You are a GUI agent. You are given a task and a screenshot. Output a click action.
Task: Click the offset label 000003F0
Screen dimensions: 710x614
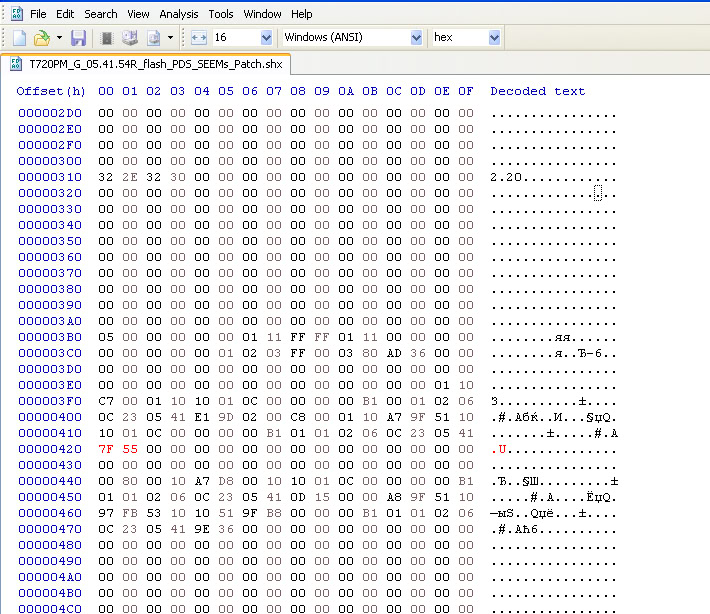tap(50, 401)
